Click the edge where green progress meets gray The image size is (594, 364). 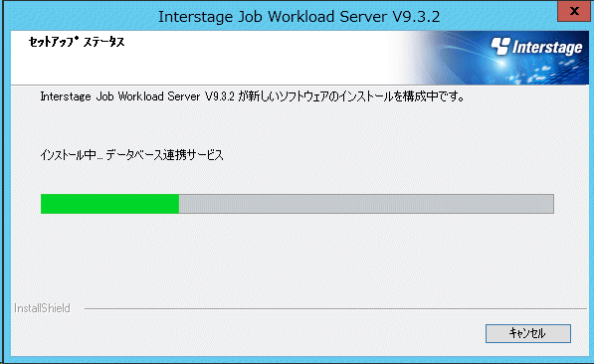click(x=179, y=204)
